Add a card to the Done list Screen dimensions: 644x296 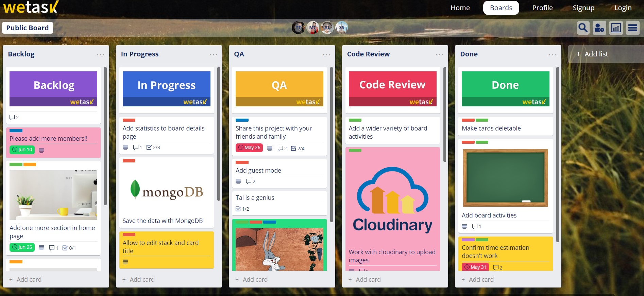click(478, 279)
